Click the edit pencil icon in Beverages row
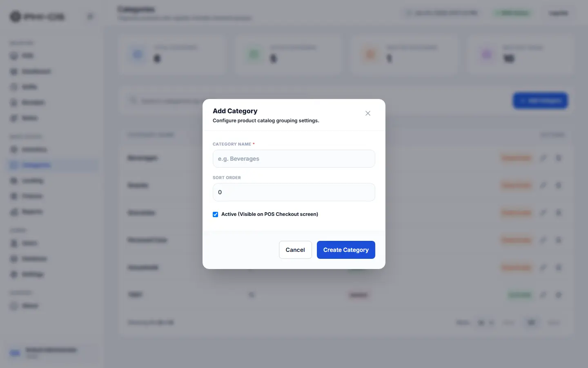 tap(543, 158)
